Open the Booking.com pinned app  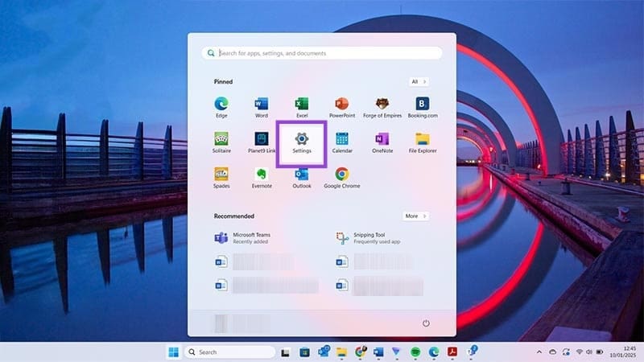click(422, 108)
